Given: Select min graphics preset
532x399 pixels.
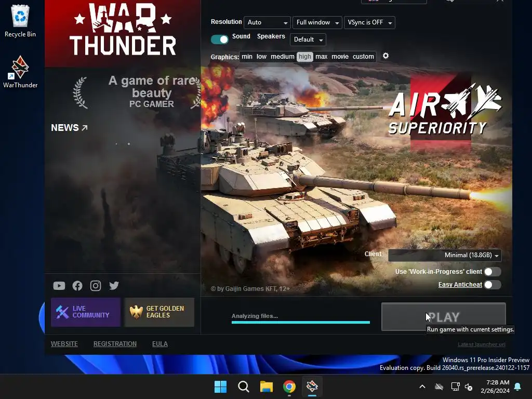Looking at the screenshot, I should tap(247, 57).
